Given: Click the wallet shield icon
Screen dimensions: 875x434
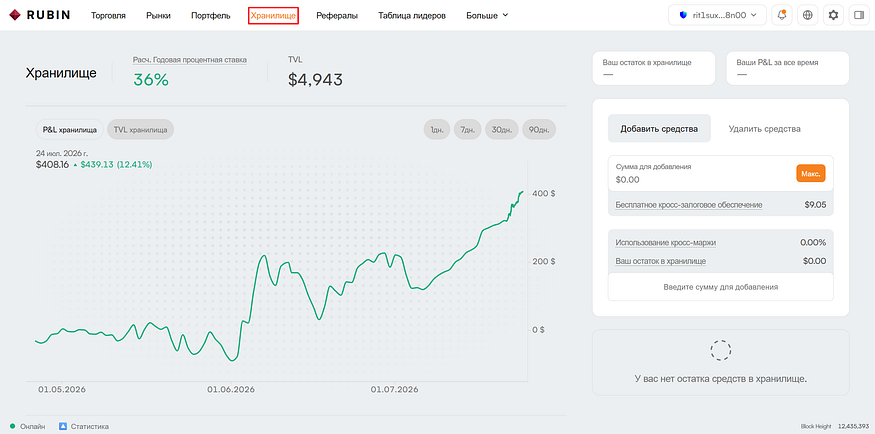Looking at the screenshot, I should (x=683, y=16).
